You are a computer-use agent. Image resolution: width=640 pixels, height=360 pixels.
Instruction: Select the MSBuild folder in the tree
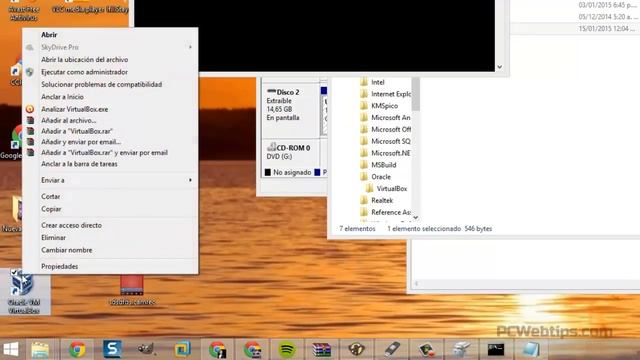[383, 165]
